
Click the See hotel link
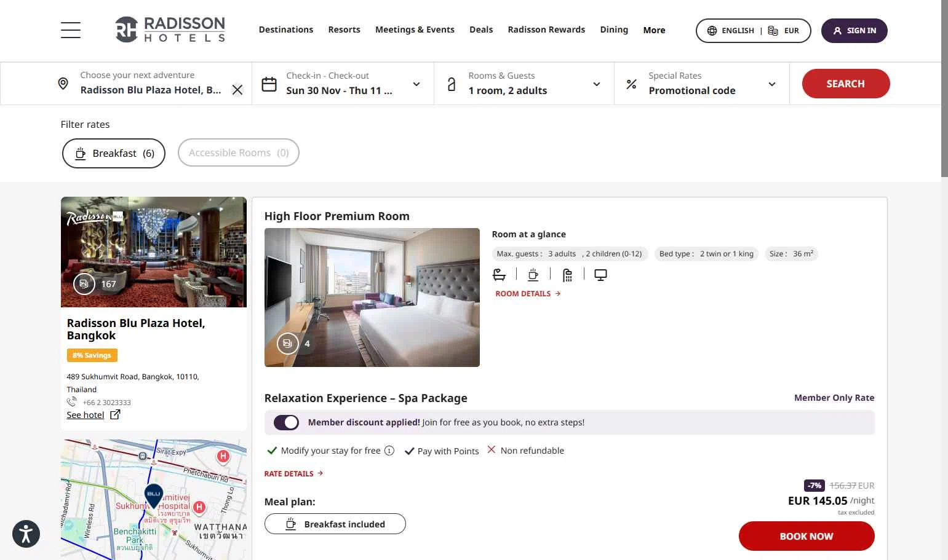[x=86, y=415]
